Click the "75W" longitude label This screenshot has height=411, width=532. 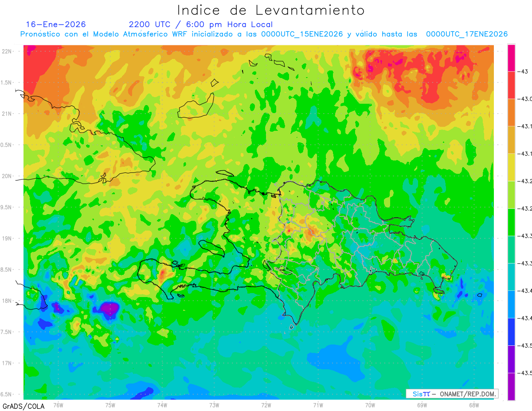tap(110, 405)
